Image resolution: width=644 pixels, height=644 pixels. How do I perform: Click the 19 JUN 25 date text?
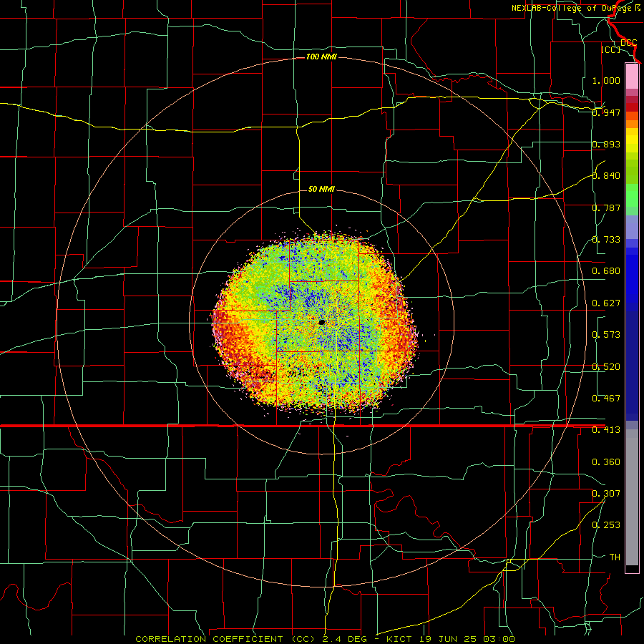(x=448, y=639)
